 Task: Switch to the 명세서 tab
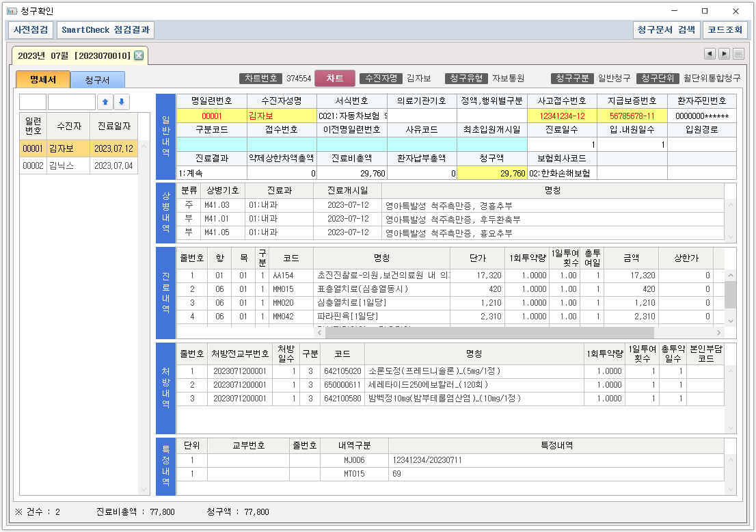pos(42,79)
